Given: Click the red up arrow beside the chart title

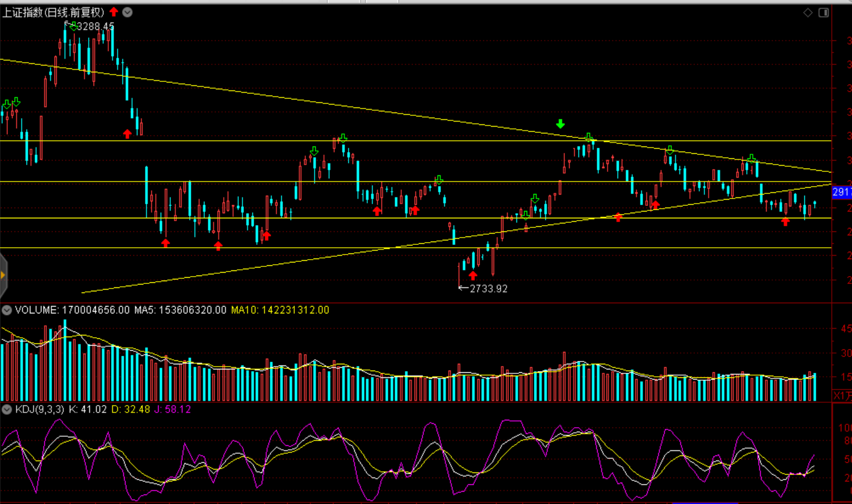Looking at the screenshot, I should (x=114, y=12).
